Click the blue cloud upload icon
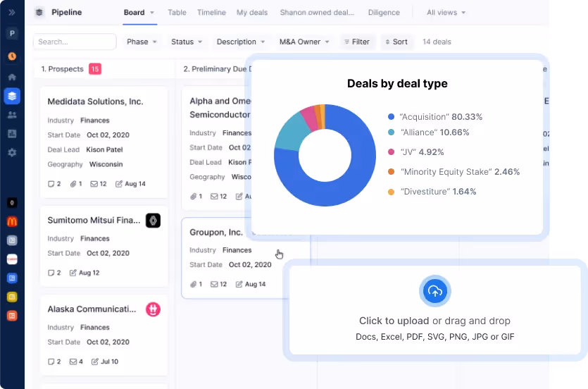 pyautogui.click(x=435, y=291)
